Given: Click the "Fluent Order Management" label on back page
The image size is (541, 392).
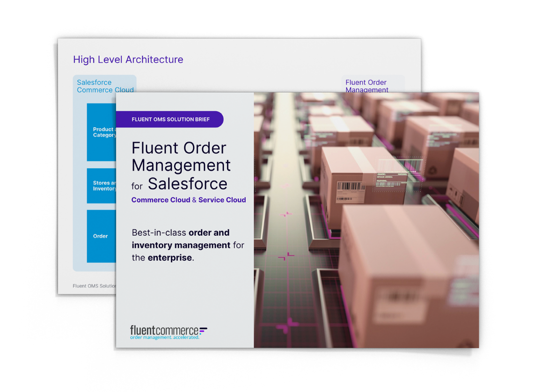Looking at the screenshot, I should tap(367, 86).
